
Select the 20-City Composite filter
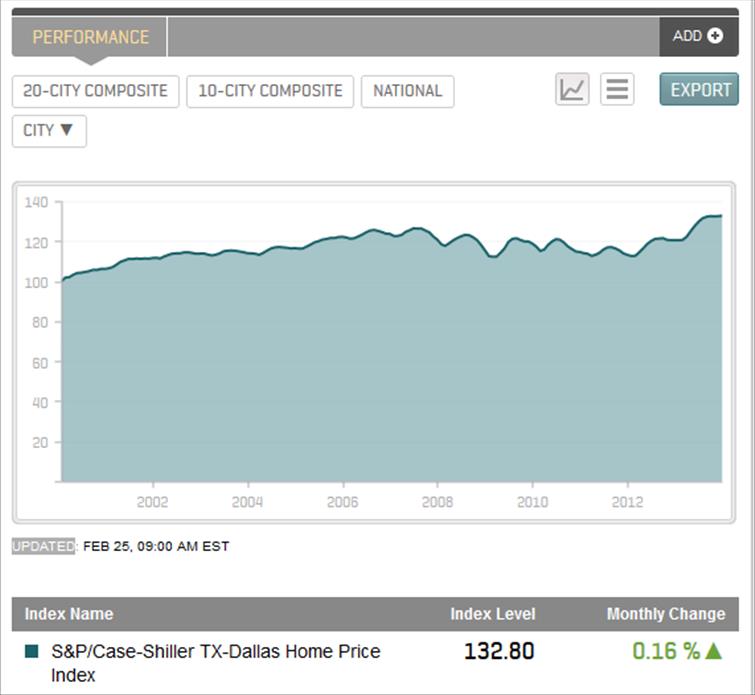click(95, 91)
